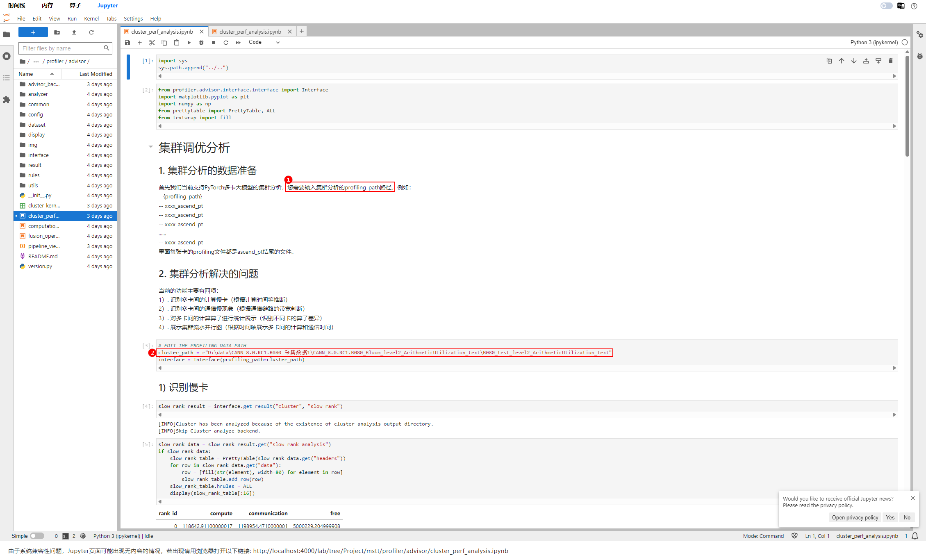The image size is (926, 560).
Task: Interrupt the kernel with the stop icon
Action: pyautogui.click(x=214, y=43)
